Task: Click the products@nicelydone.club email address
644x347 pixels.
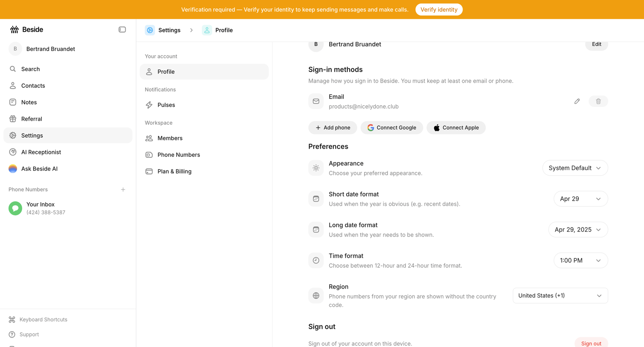Action: 364,107
